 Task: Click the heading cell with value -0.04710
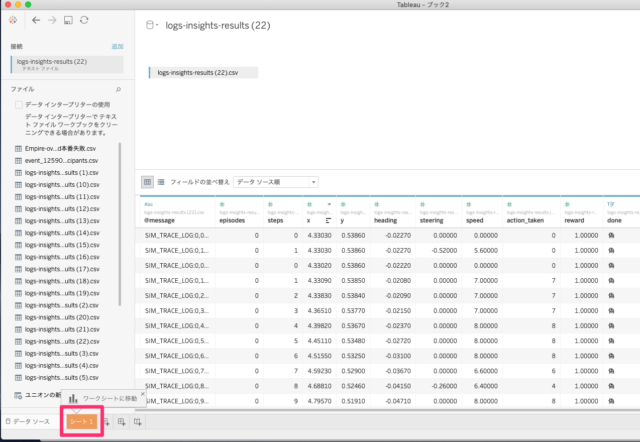pos(398,401)
